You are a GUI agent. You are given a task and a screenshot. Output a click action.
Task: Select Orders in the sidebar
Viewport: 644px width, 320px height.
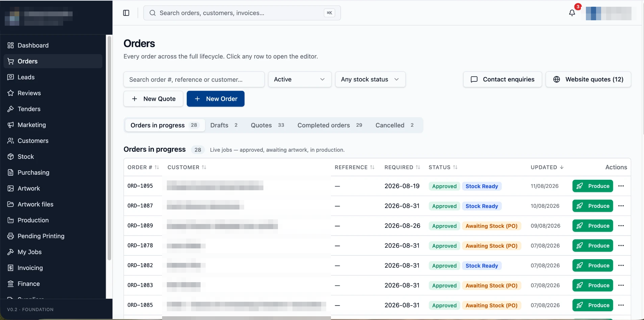click(x=53, y=61)
